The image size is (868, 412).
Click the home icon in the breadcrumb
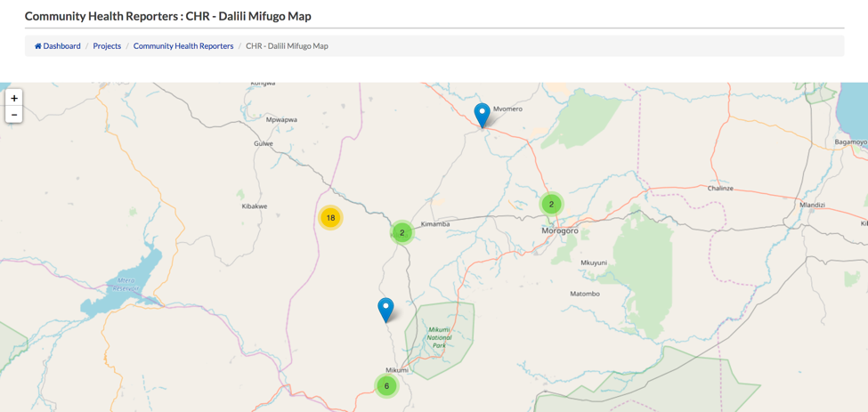(38, 46)
